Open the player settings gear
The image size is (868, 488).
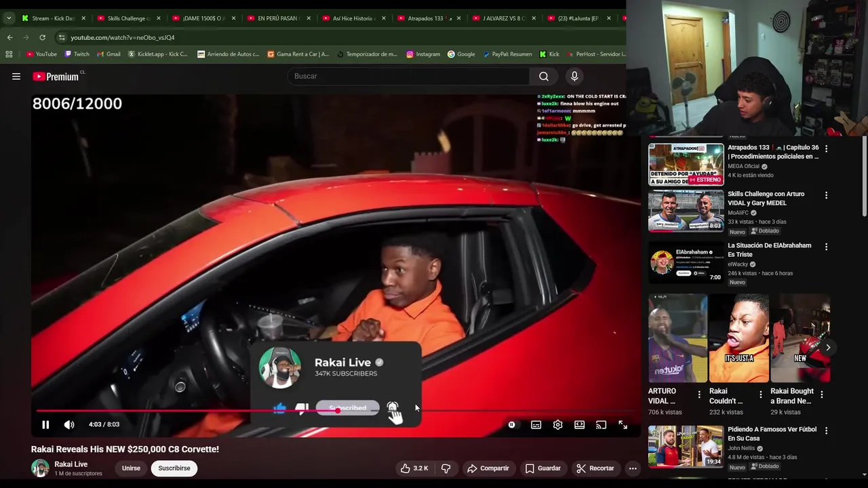coord(557,425)
